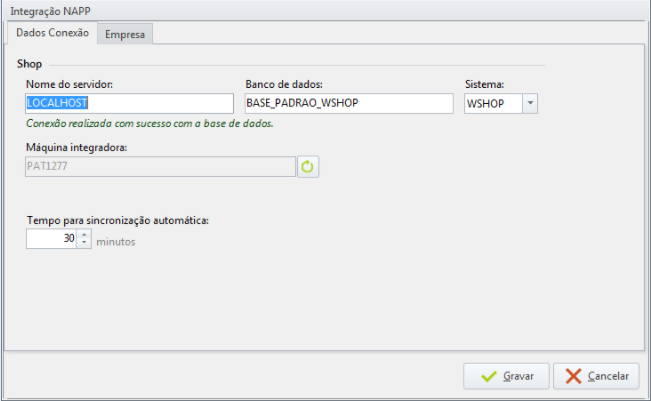The height and width of the screenshot is (401, 651).
Task: Click the Cancelar button text
Action: click(x=608, y=376)
